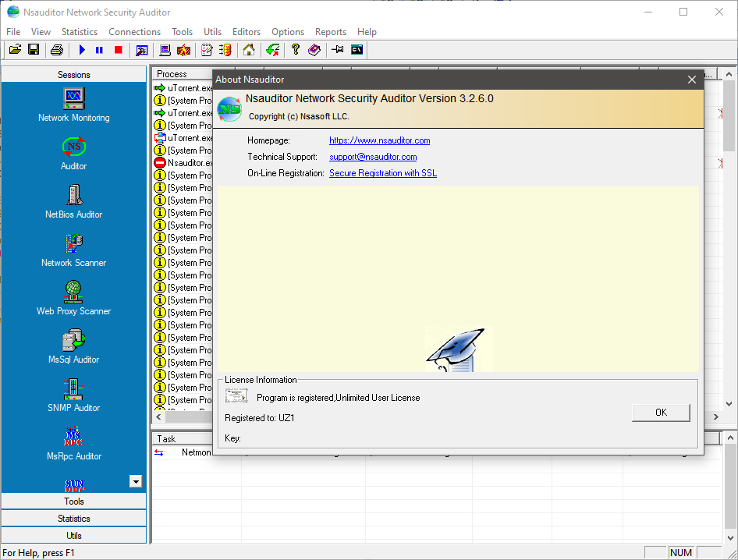Click the hammer tools toolbar icon
Viewport: 738px width, 560px height.
[x=142, y=50]
